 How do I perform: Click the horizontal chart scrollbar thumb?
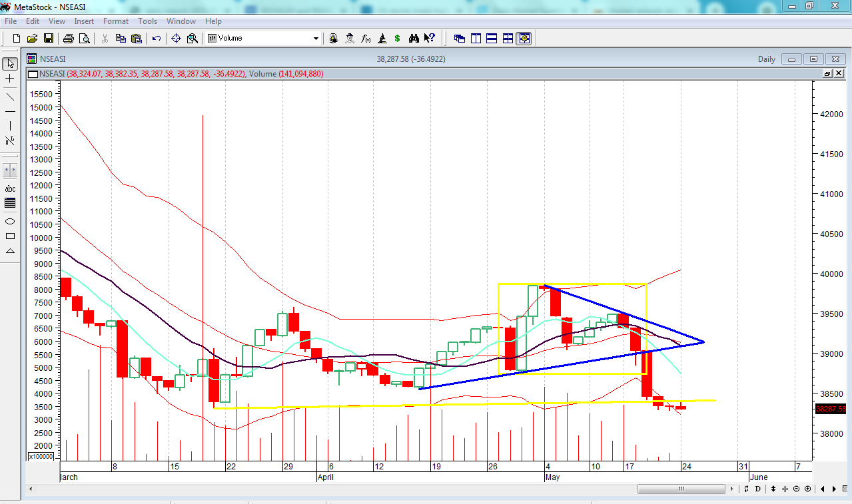click(x=681, y=489)
